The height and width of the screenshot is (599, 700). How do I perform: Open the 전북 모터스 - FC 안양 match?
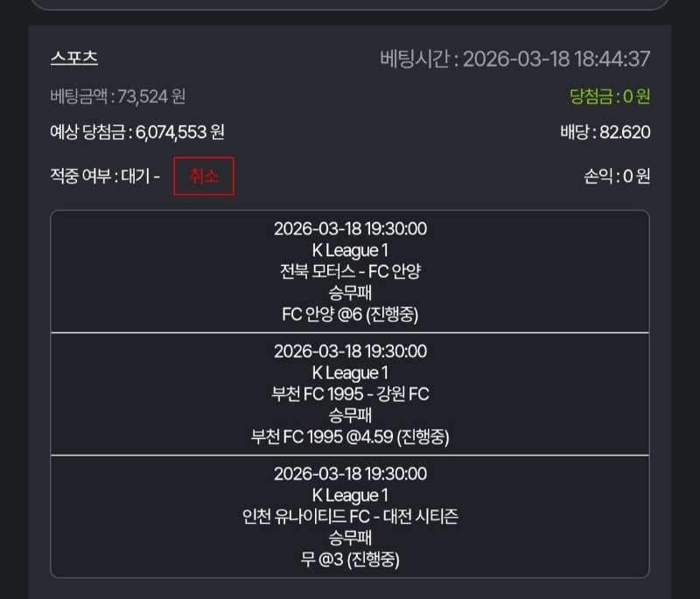click(x=350, y=271)
